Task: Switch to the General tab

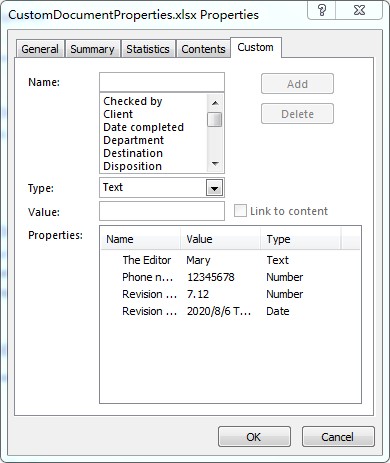Action: (40, 49)
